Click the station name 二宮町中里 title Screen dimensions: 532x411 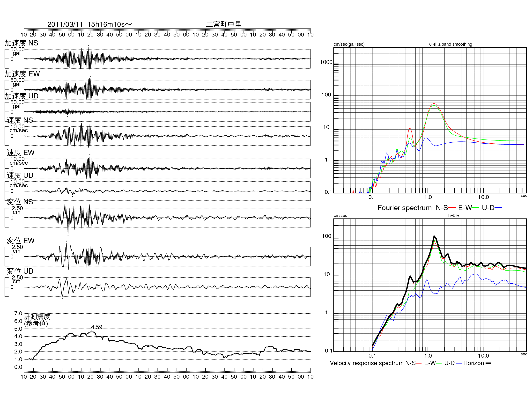point(224,24)
